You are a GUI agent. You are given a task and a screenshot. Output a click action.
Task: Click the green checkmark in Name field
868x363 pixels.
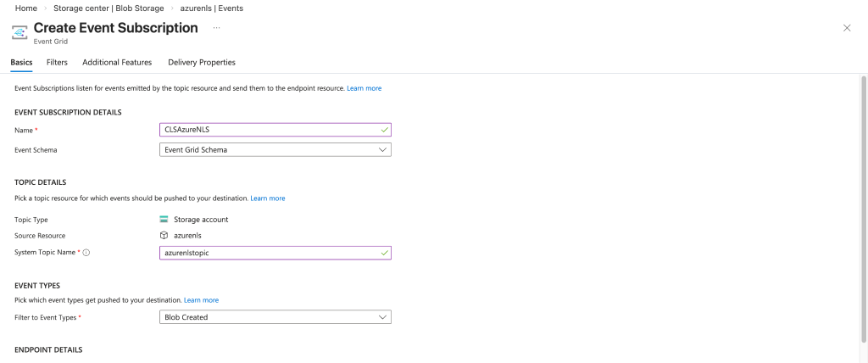[x=384, y=130]
